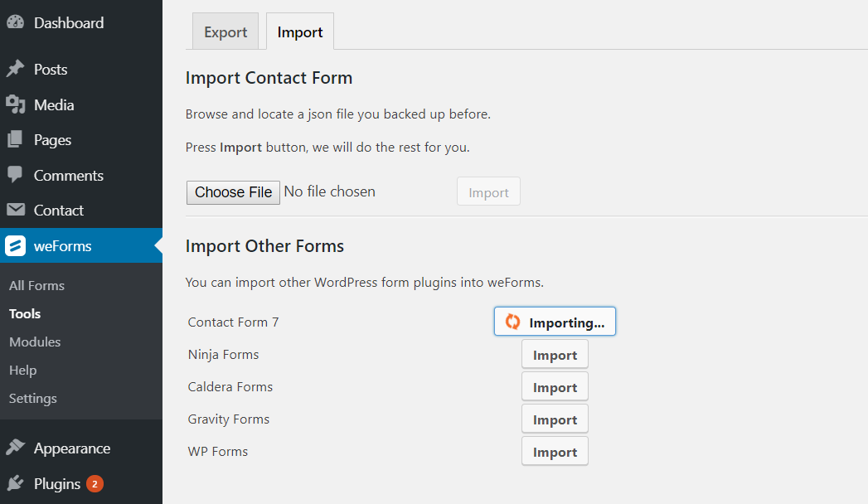Click the Appearance paintbrush icon

pyautogui.click(x=16, y=448)
